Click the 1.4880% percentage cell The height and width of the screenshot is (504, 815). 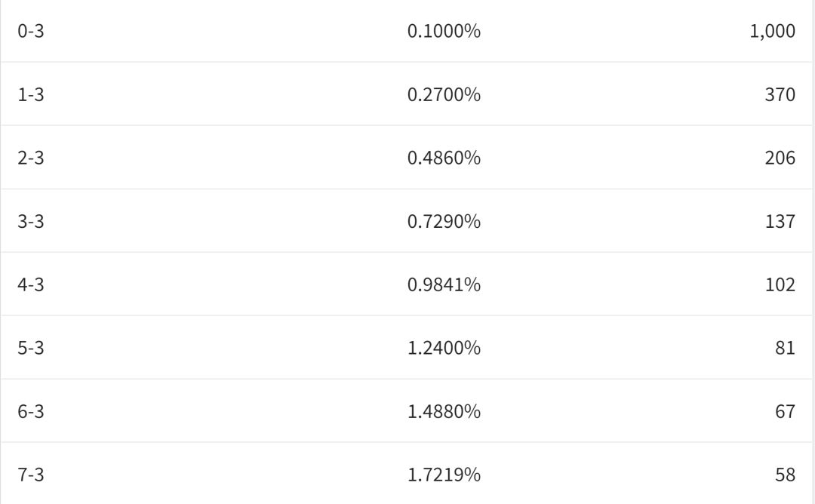[x=444, y=411]
